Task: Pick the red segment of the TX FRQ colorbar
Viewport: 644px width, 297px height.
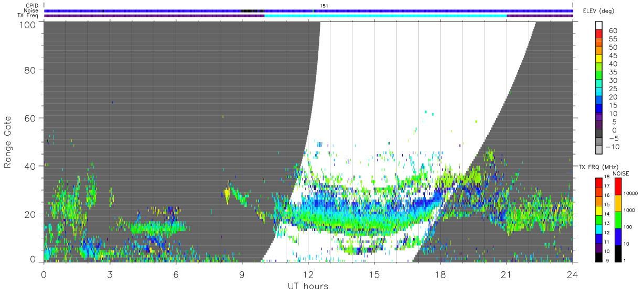Action: (598, 182)
